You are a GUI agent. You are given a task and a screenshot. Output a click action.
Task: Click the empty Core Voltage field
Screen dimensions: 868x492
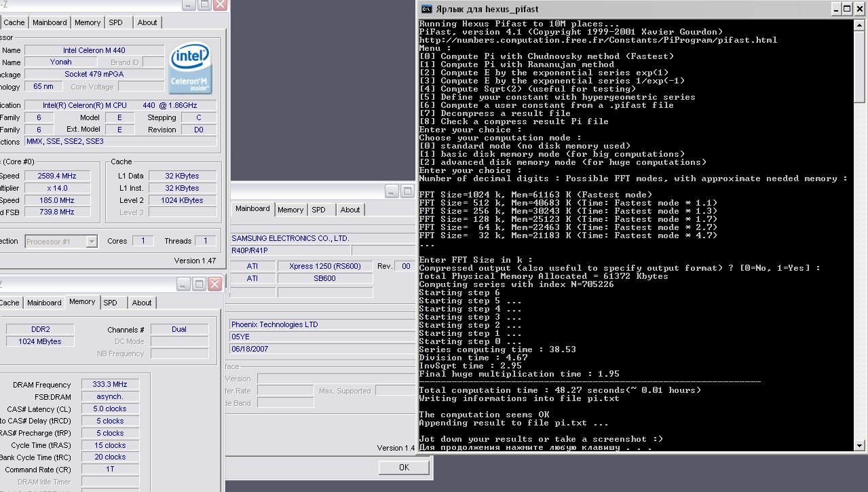click(x=141, y=86)
